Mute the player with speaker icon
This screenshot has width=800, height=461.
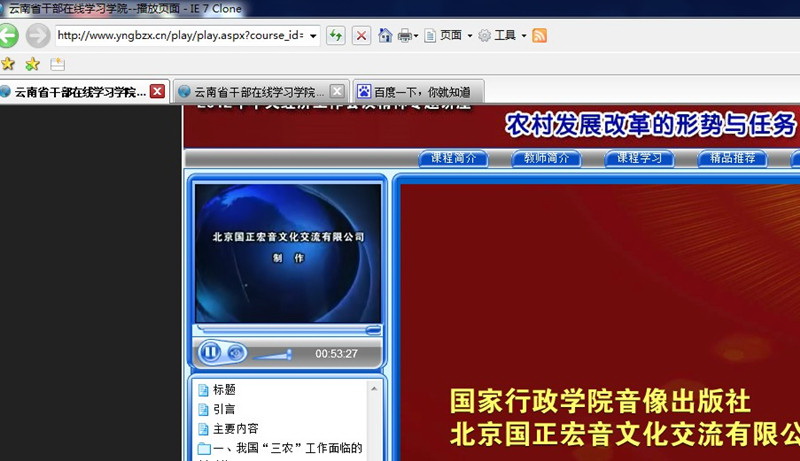235,352
